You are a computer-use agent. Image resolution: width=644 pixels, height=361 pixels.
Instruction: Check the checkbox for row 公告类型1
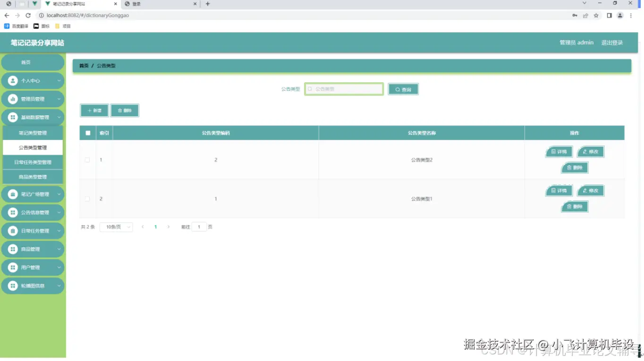(x=87, y=199)
